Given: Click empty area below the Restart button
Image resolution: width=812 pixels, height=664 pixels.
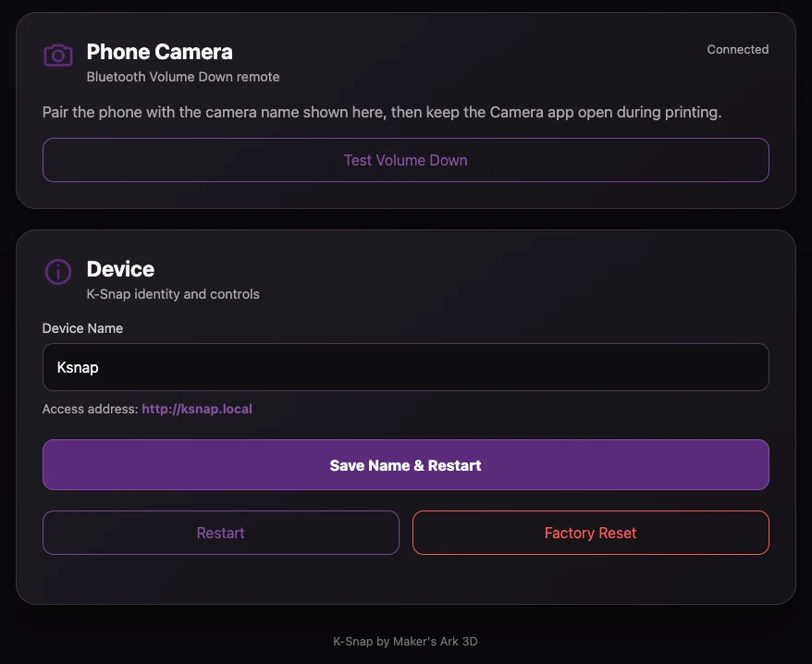Looking at the screenshot, I should coord(221,577).
